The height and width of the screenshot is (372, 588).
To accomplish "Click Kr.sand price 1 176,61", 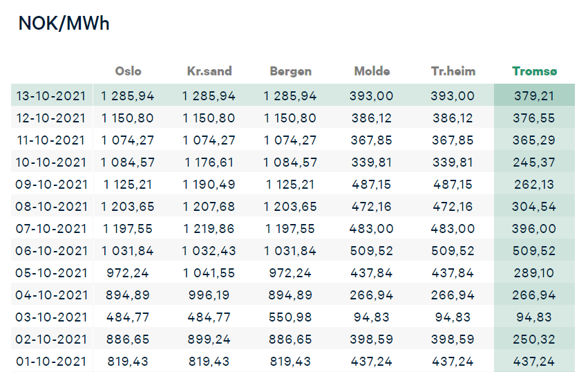I will pyautogui.click(x=209, y=162).
